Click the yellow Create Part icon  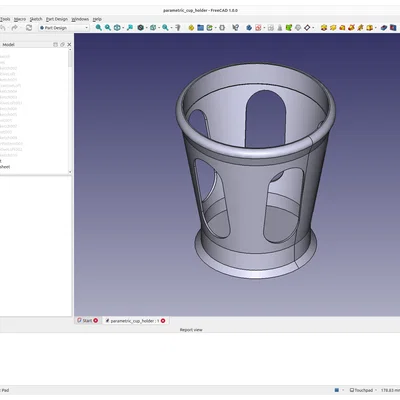pyautogui.click(x=191, y=28)
